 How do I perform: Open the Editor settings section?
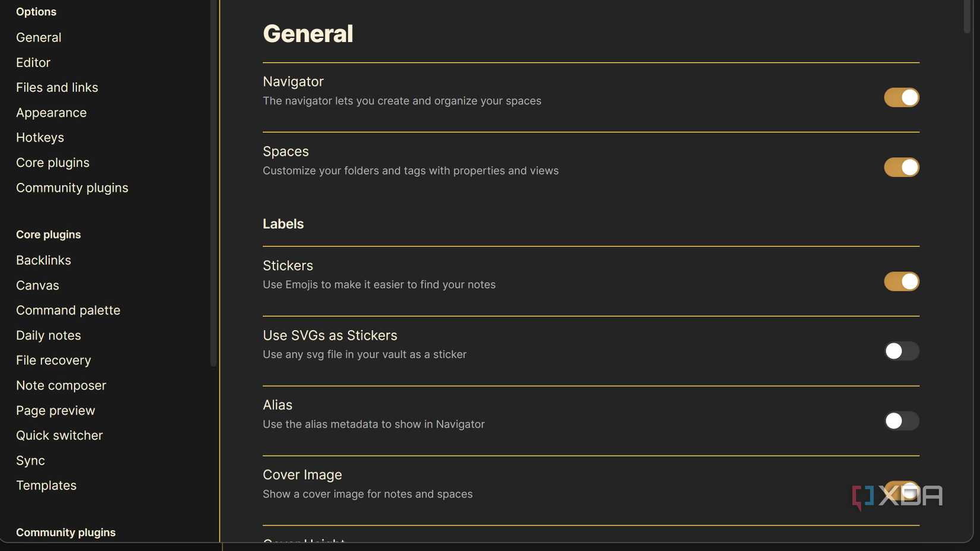pyautogui.click(x=33, y=62)
